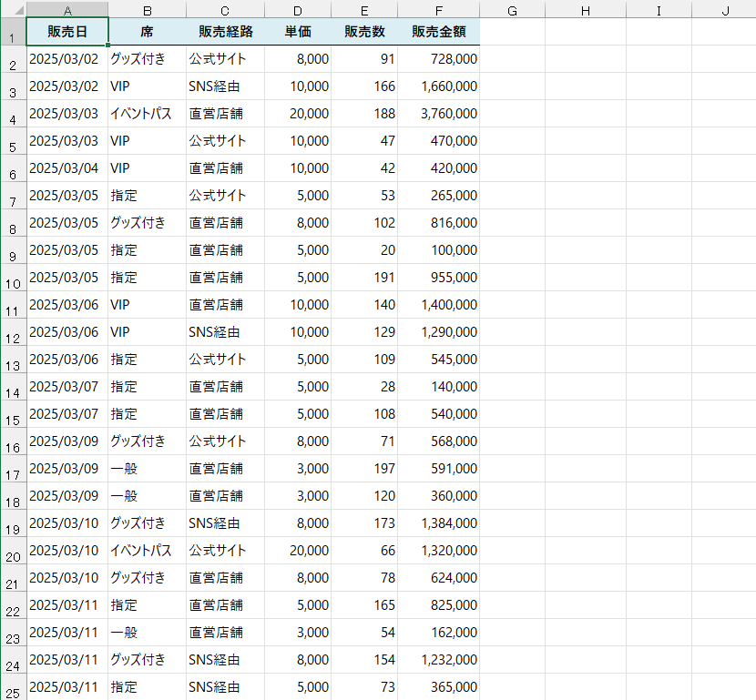Screen dimensions: 756x700
Task: Select column E header
Action: [364, 10]
